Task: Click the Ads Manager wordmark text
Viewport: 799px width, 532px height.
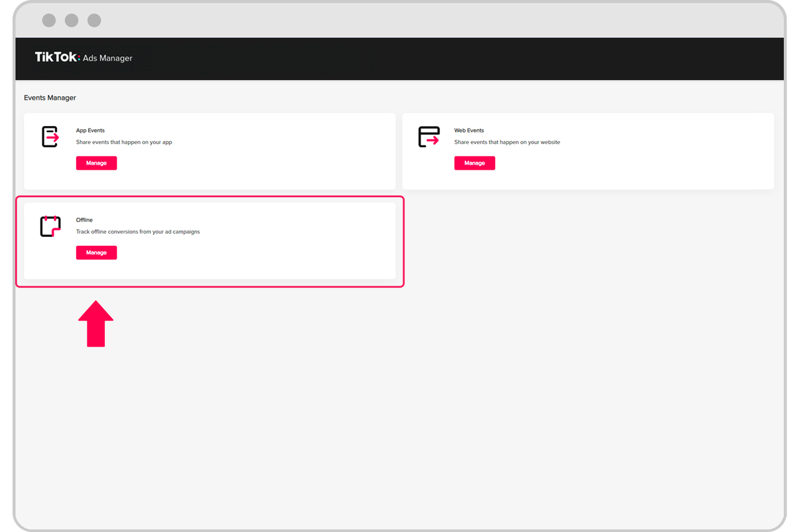Action: pos(107,58)
